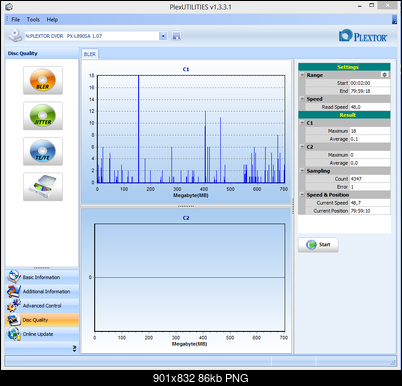402x386 pixels.
Task: Collapse the Speed & Position section
Action: point(302,195)
